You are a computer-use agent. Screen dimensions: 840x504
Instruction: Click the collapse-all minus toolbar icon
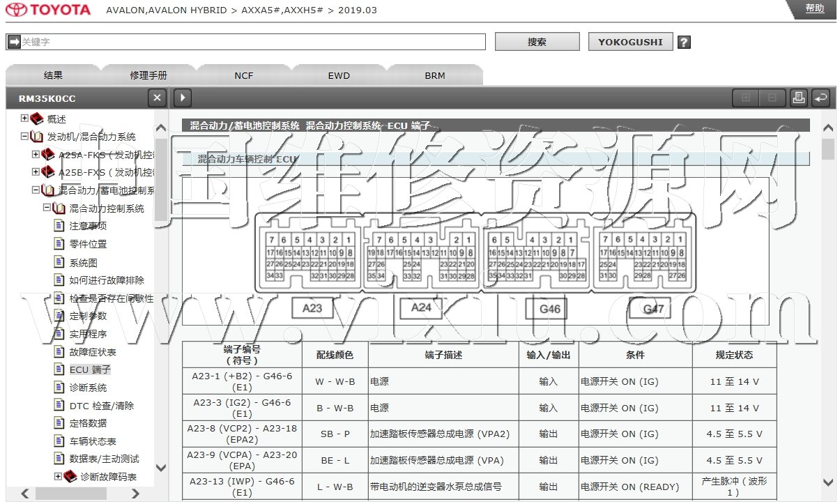click(x=772, y=98)
